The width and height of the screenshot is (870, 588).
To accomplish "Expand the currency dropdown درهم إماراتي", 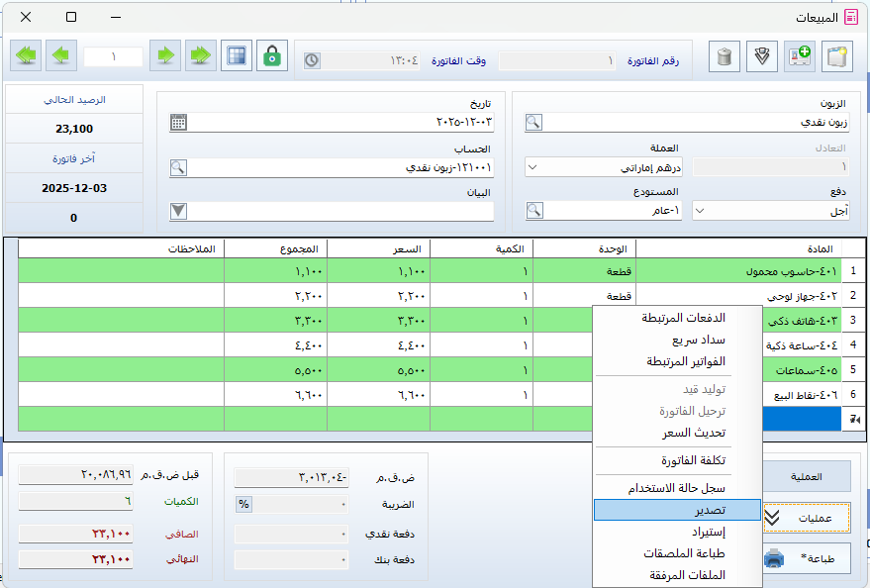I will [x=532, y=167].
